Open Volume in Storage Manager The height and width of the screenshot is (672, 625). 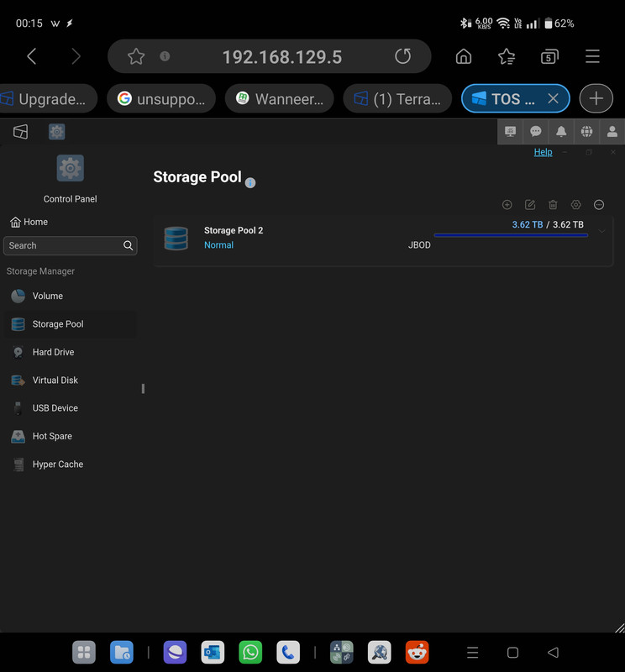point(71,297)
